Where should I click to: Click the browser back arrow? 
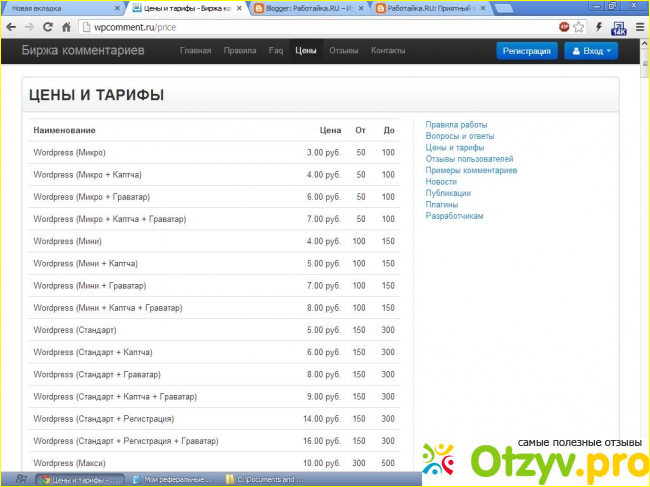point(10,26)
